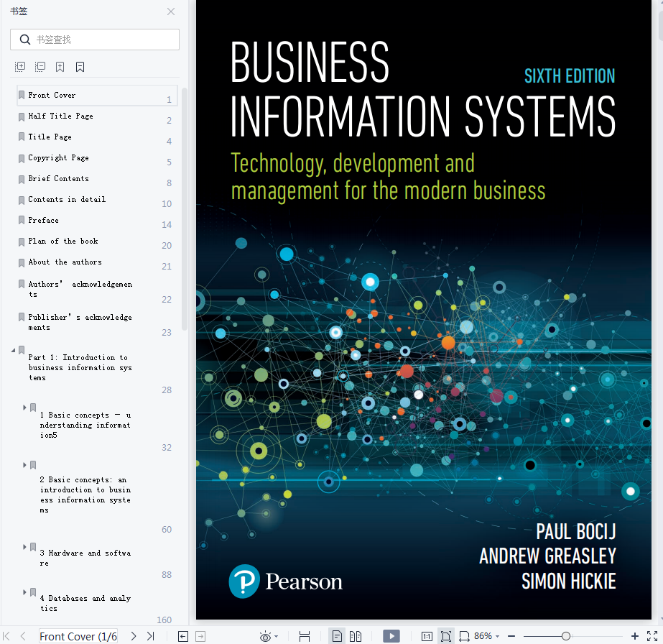Click the zoom slider handle
This screenshot has height=644, width=663.
point(566,635)
